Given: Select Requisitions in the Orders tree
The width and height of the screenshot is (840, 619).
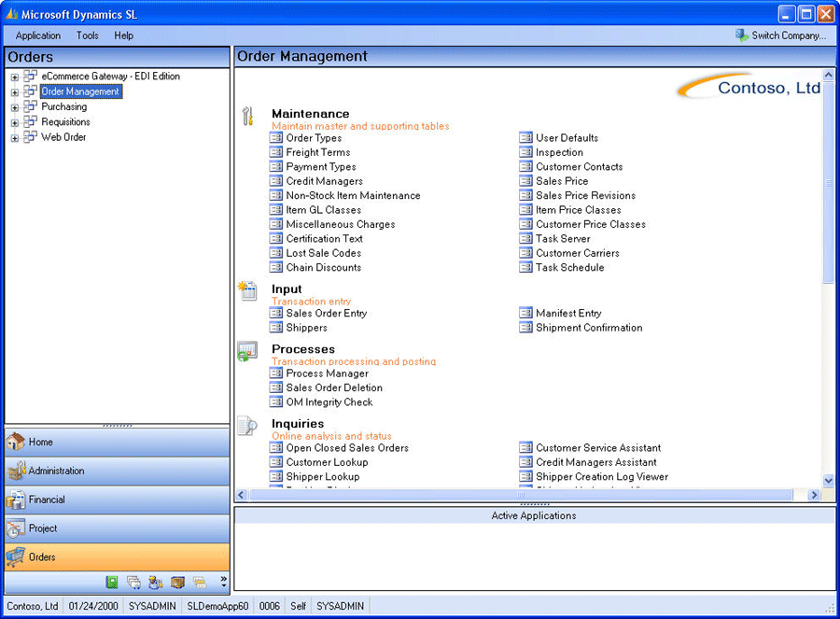Looking at the screenshot, I should point(65,122).
